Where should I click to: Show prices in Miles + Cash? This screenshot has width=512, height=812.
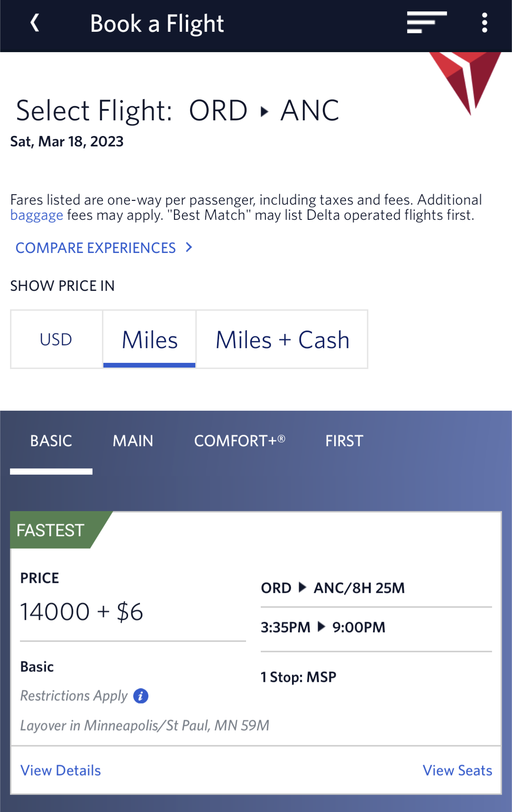282,339
